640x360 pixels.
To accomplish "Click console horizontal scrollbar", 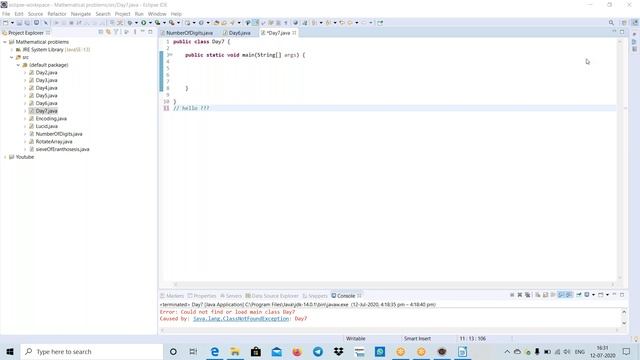I will tap(390, 330).
